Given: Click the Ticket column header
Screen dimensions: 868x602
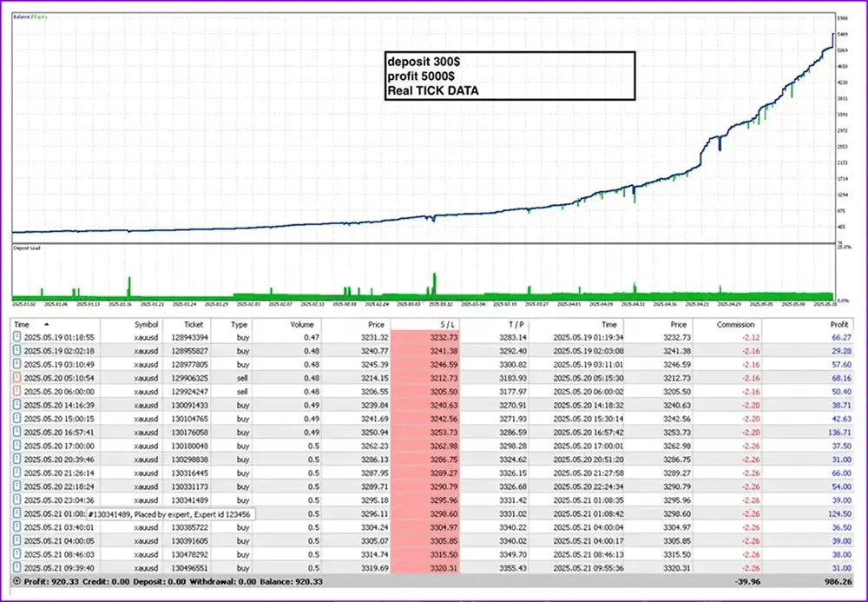Looking at the screenshot, I should [x=195, y=323].
